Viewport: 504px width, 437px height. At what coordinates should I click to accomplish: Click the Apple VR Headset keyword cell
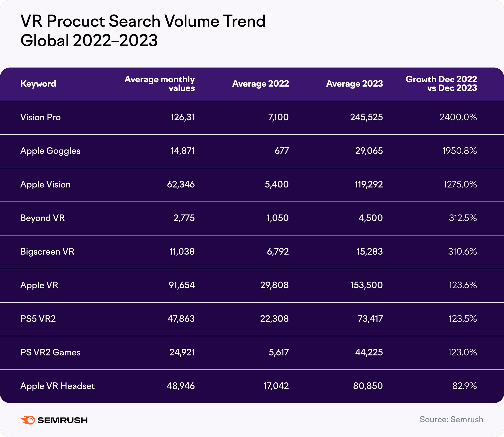pyautogui.click(x=57, y=386)
